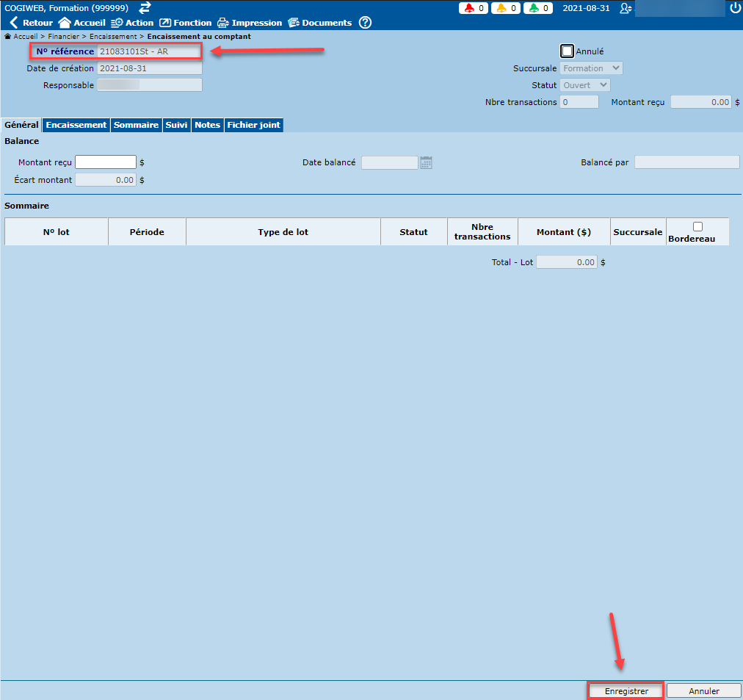
Task: Toggle the Annulé checkbox
Action: click(x=567, y=51)
